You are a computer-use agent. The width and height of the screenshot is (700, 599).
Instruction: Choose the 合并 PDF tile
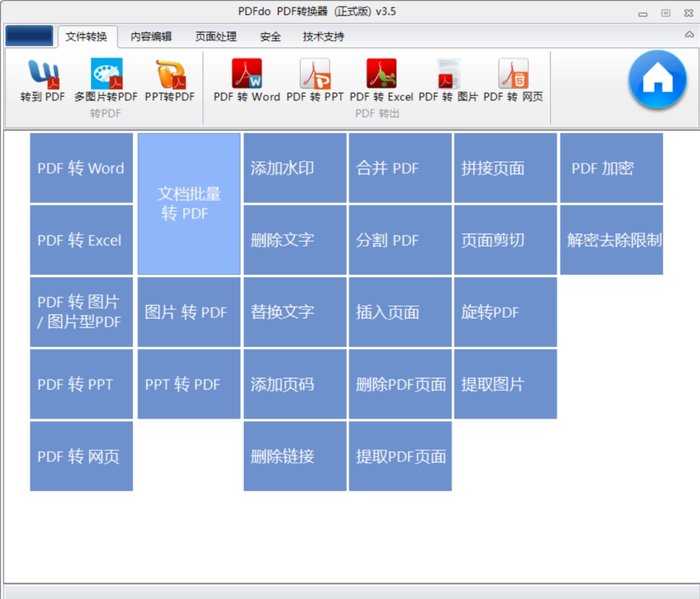tap(400, 169)
